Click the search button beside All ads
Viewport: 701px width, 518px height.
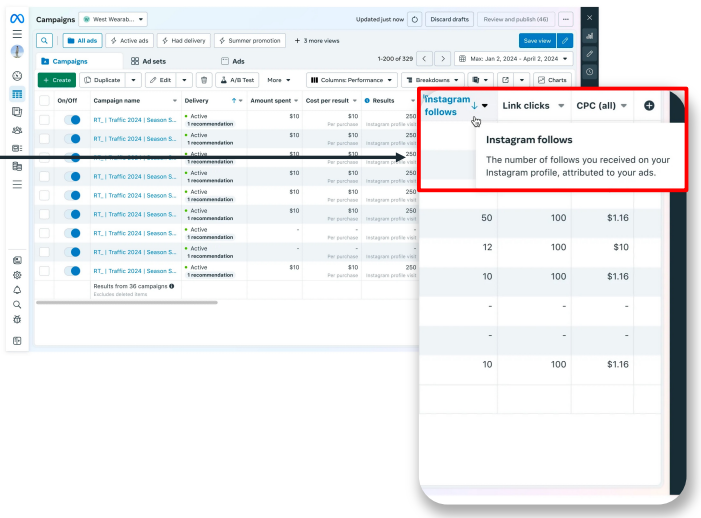[x=44, y=41]
